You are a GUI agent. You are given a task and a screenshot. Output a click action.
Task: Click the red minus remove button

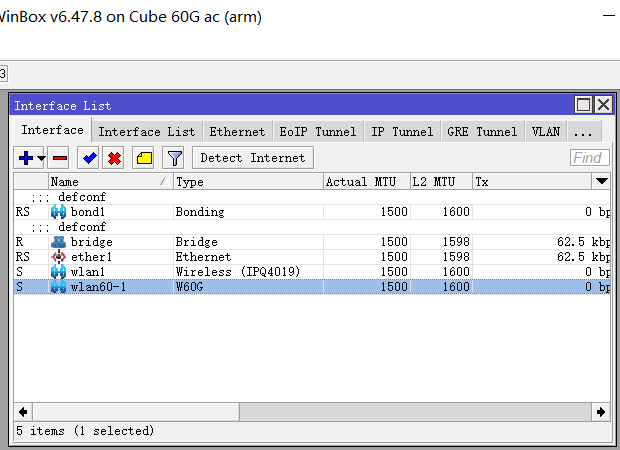(x=59, y=158)
